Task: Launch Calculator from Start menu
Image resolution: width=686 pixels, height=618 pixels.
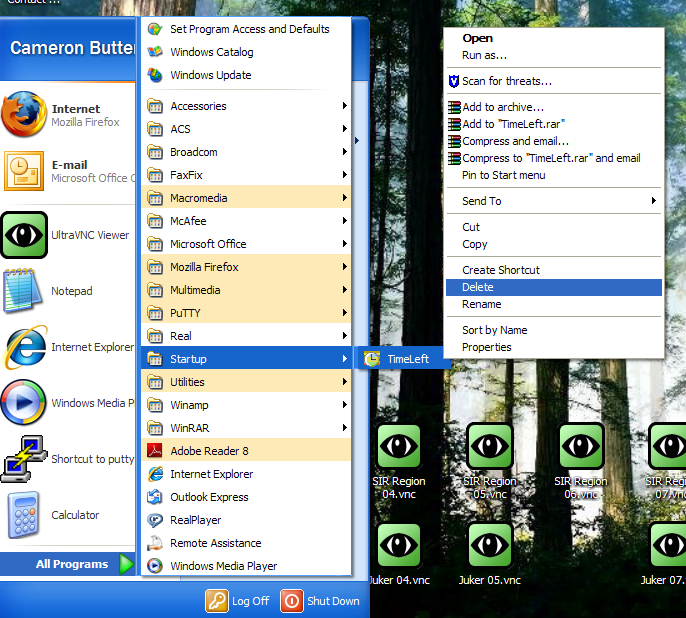Action: tap(68, 515)
